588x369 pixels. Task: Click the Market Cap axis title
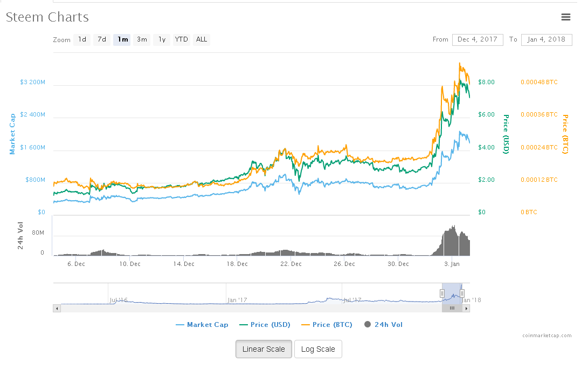point(12,134)
